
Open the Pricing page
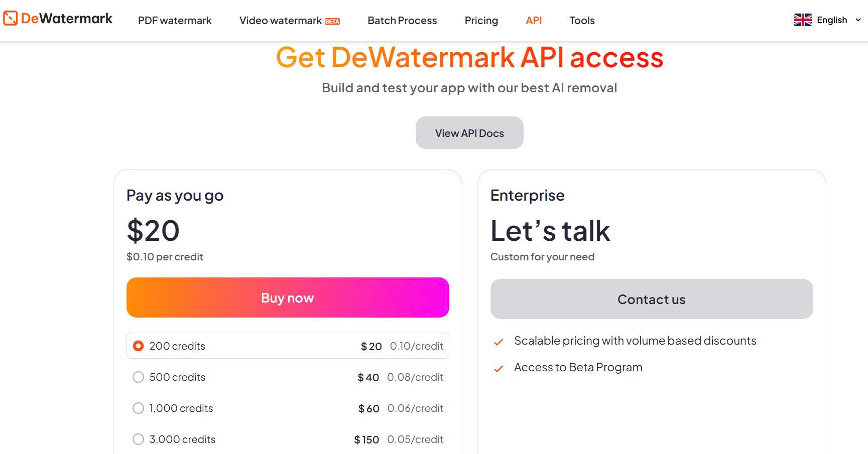coord(481,21)
